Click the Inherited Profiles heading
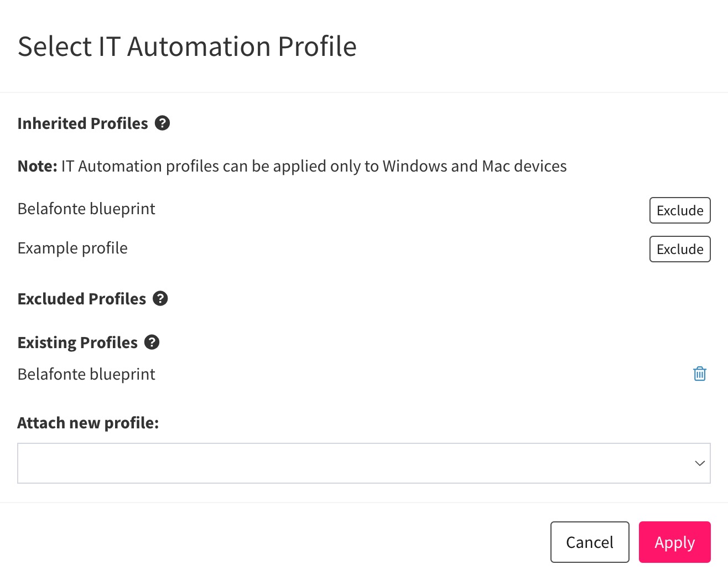Image resolution: width=728 pixels, height=580 pixels. pos(82,123)
